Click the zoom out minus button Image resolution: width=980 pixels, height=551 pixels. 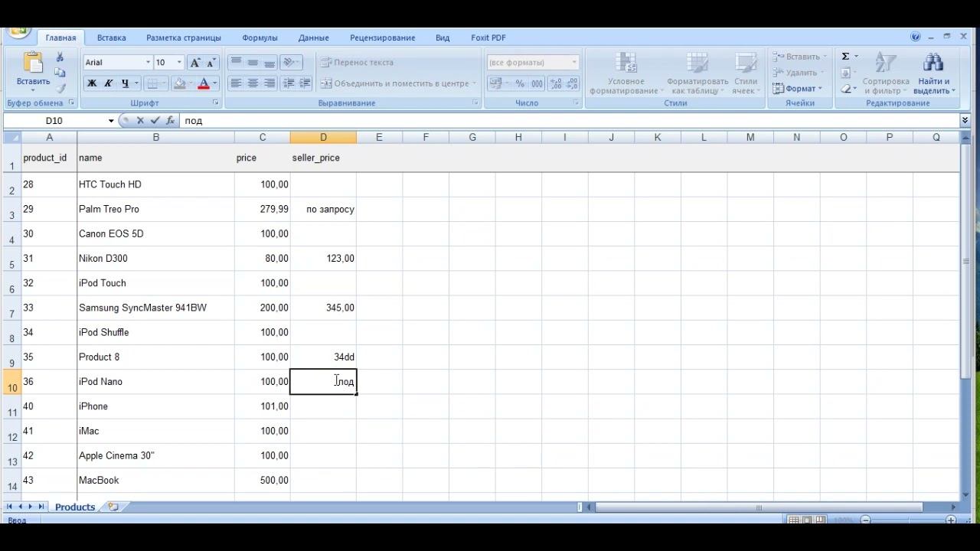[866, 520]
